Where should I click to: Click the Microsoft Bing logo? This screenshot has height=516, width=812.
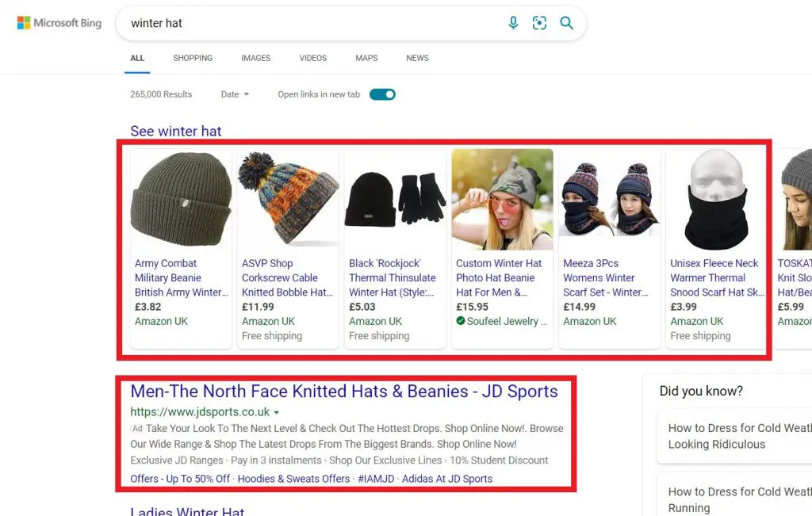click(59, 23)
